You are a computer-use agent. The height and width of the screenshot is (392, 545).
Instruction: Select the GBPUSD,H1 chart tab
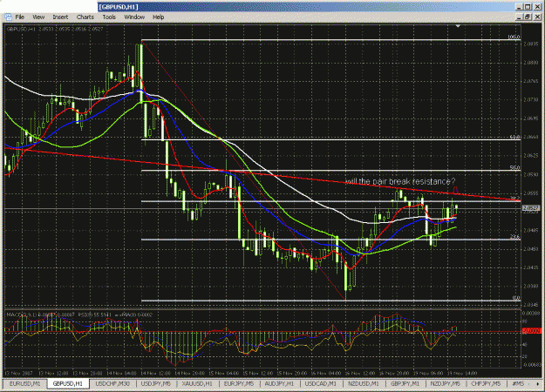(x=68, y=383)
